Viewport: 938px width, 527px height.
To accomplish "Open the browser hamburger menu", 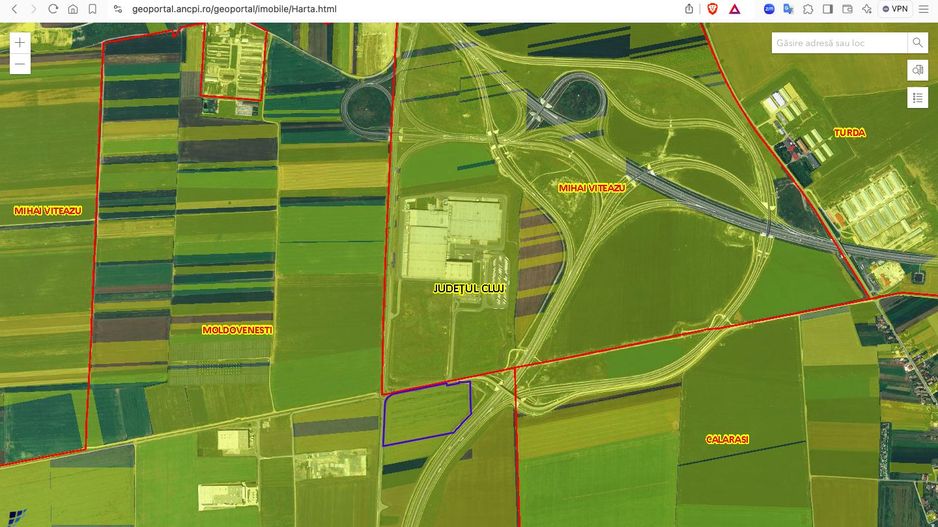I will point(924,9).
